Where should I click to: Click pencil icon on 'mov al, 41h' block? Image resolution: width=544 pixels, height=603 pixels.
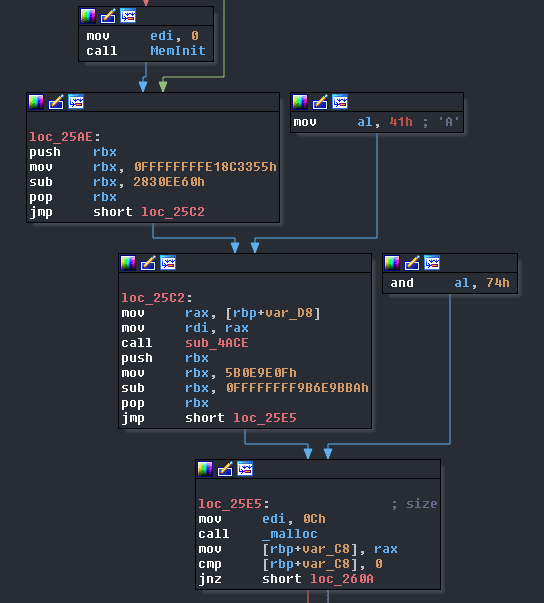tap(320, 102)
